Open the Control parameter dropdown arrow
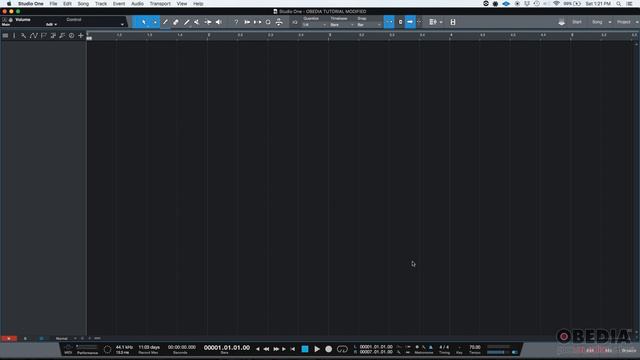Viewport: 640px width, 360px height. 122,25
